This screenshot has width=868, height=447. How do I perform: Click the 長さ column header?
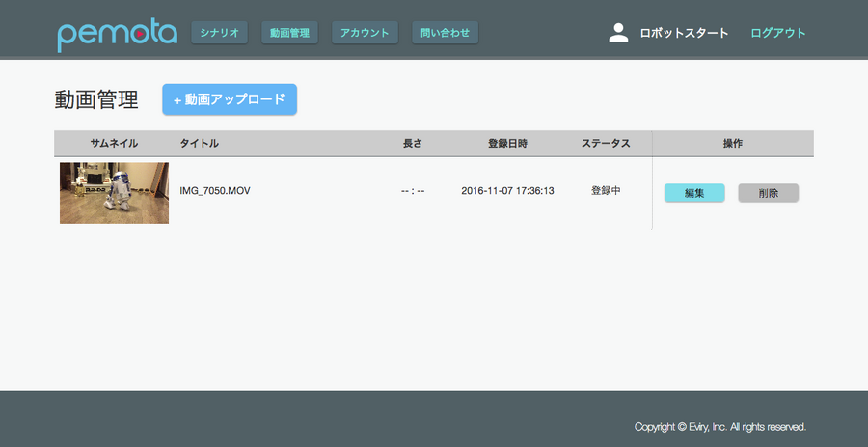pos(413,144)
